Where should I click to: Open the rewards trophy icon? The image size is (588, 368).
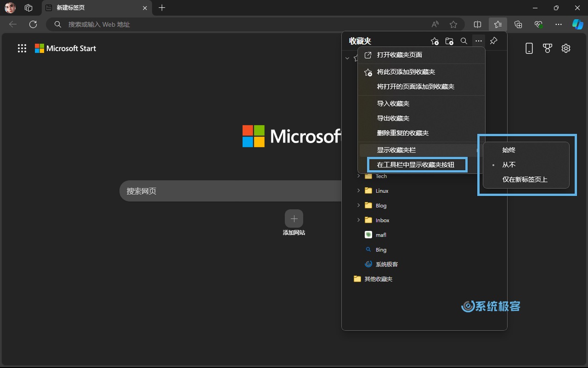coord(548,48)
